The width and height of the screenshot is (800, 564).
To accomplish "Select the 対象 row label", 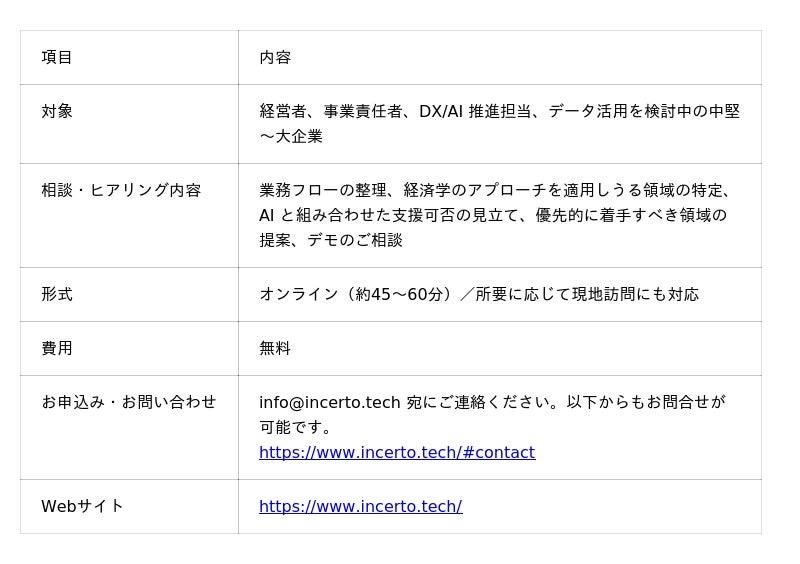I will tap(57, 112).
